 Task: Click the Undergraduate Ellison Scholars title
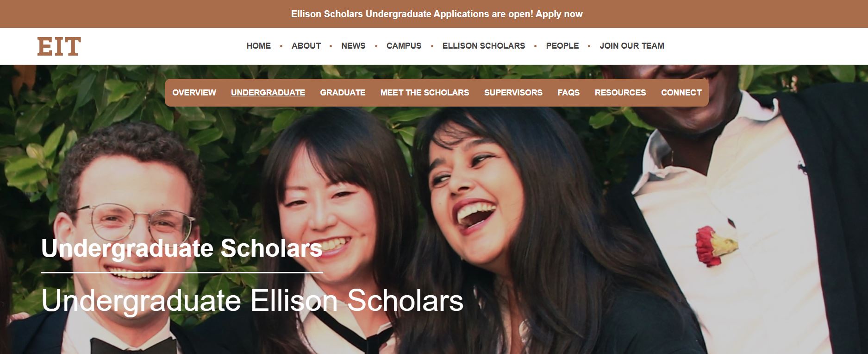(252, 301)
